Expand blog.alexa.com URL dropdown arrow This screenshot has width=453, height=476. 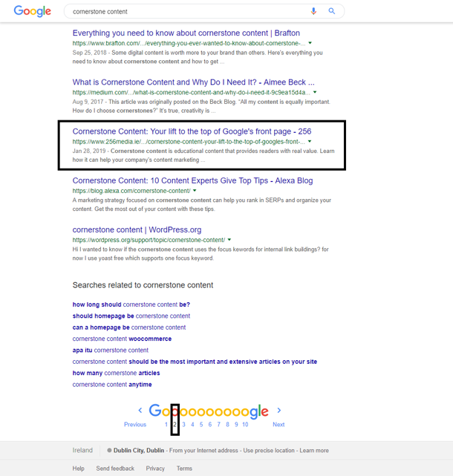pyautogui.click(x=195, y=191)
